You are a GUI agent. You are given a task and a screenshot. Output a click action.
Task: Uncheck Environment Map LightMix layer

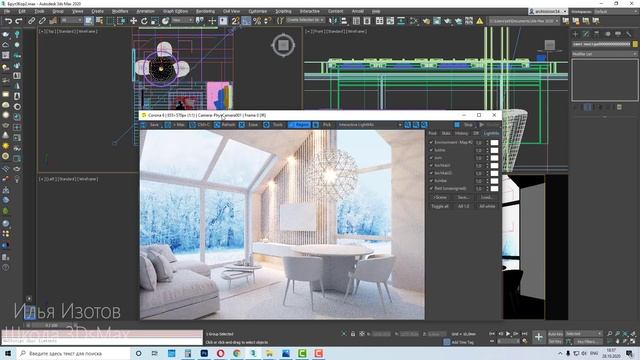(x=431, y=142)
